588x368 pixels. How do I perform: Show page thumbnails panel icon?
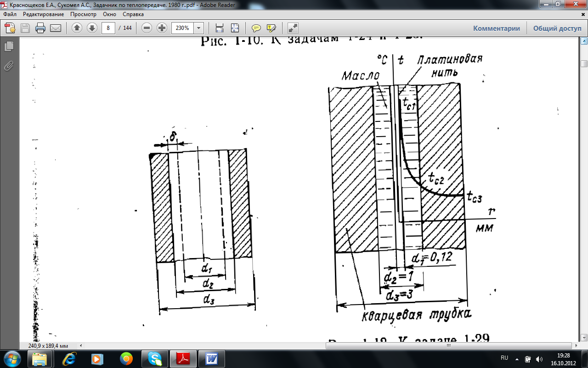(8, 46)
